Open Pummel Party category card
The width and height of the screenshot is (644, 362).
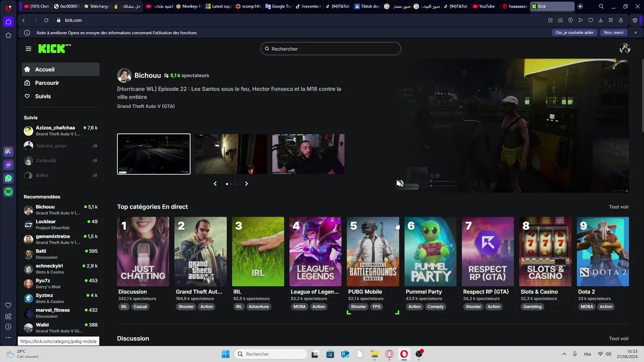(x=430, y=251)
